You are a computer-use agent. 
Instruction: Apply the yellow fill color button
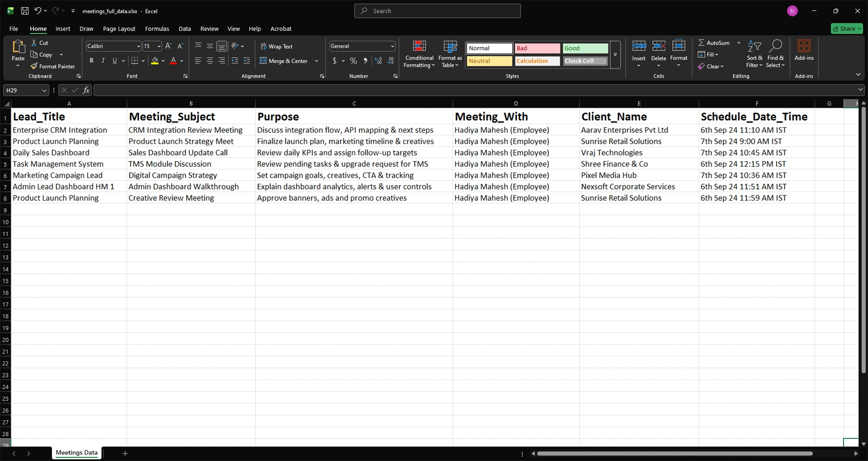pyautogui.click(x=155, y=61)
